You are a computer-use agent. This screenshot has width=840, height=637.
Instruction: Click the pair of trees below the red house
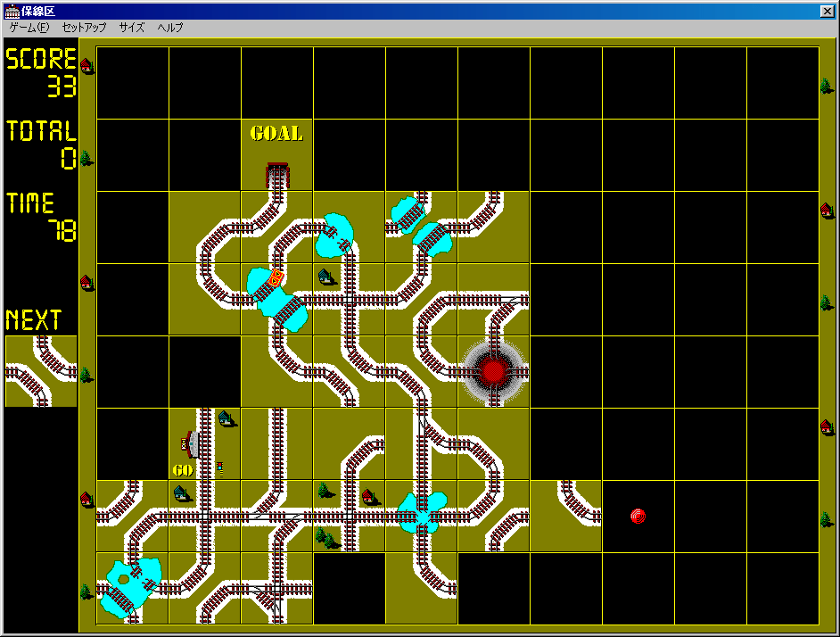point(326,537)
